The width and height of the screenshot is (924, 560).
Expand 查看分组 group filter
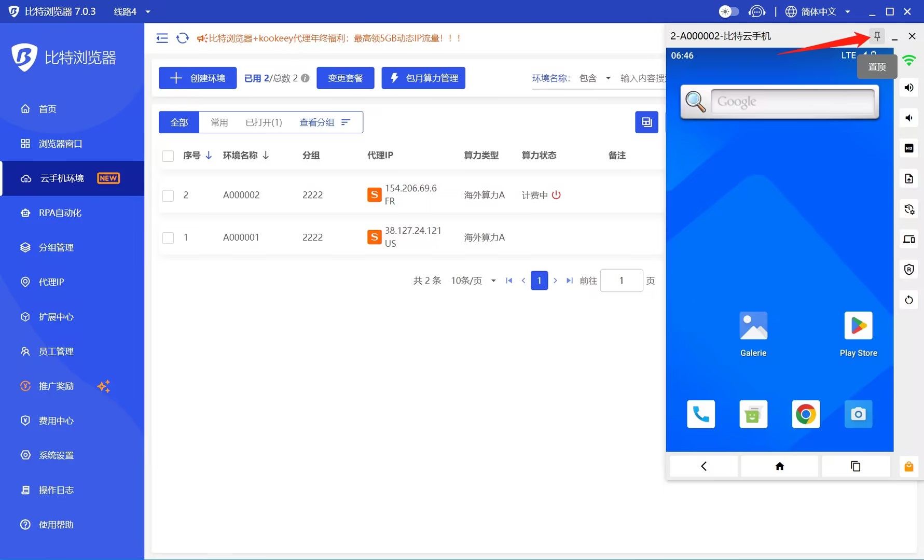(325, 122)
